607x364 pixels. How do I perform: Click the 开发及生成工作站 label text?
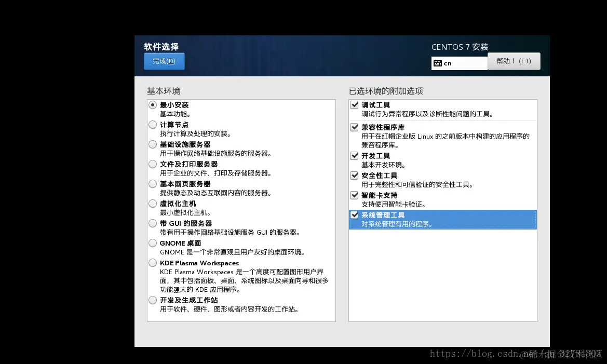(189, 300)
